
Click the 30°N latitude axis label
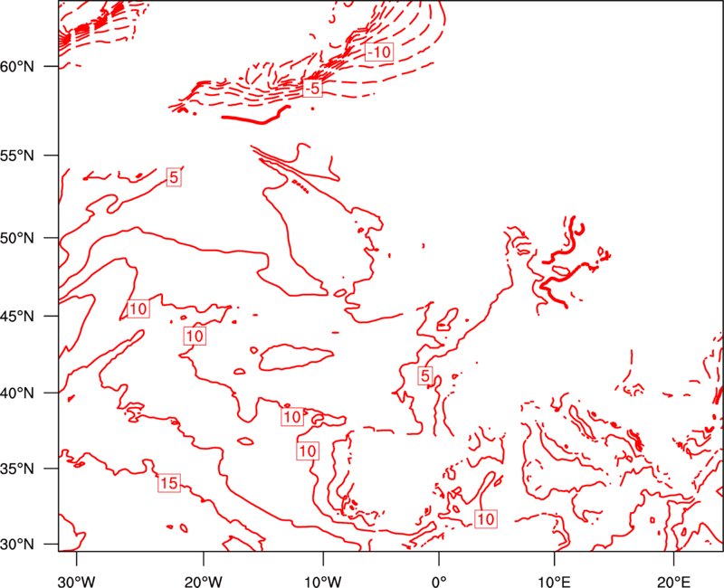click(17, 545)
